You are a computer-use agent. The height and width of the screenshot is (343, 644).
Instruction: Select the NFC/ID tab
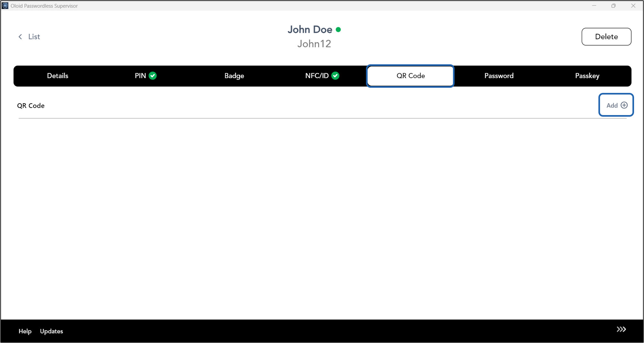322,76
